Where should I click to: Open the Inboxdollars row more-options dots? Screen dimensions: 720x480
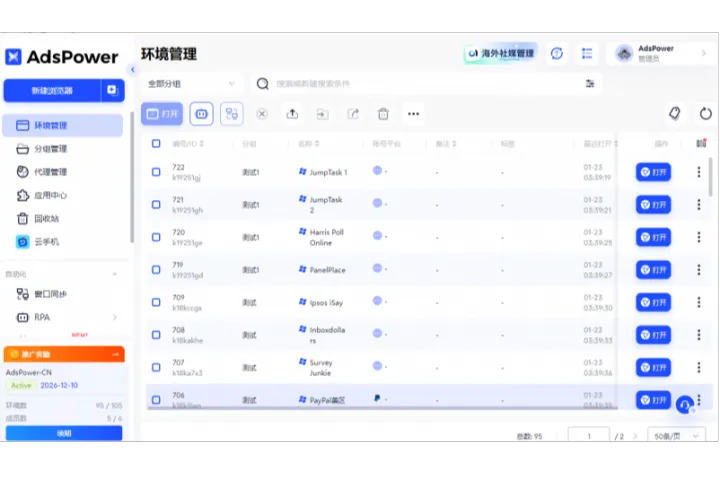pos(699,335)
